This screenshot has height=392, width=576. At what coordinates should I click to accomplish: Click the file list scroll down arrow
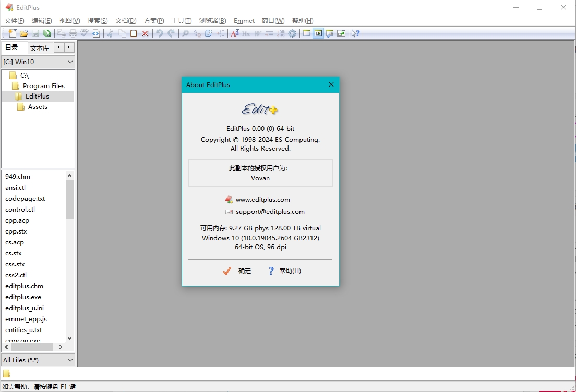point(70,338)
